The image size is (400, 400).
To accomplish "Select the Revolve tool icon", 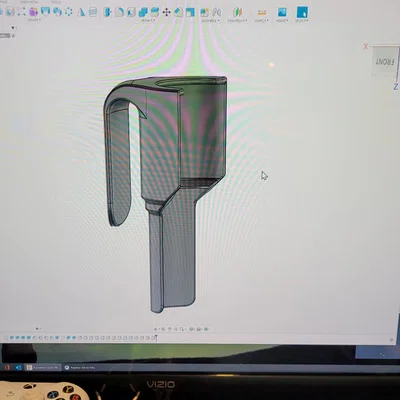I will click(x=57, y=12).
